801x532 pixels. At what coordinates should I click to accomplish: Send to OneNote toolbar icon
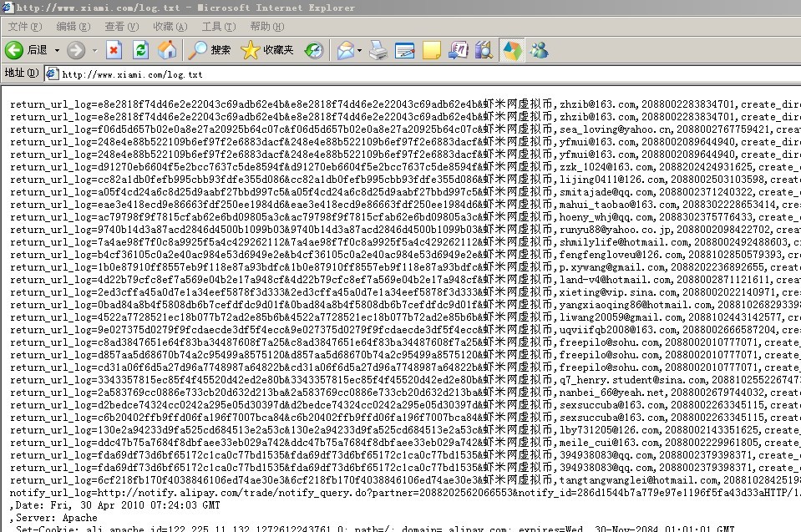[x=459, y=50]
